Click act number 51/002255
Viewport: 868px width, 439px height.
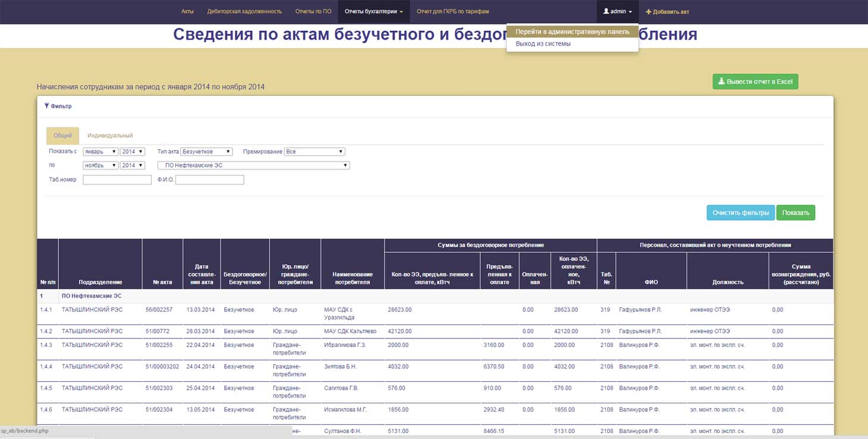point(159,345)
